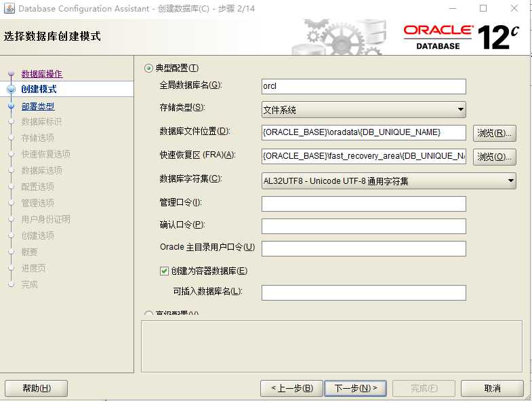The width and height of the screenshot is (532, 401).
Task: Maximize the Database Configuration Assistant window
Action: coord(483,8)
